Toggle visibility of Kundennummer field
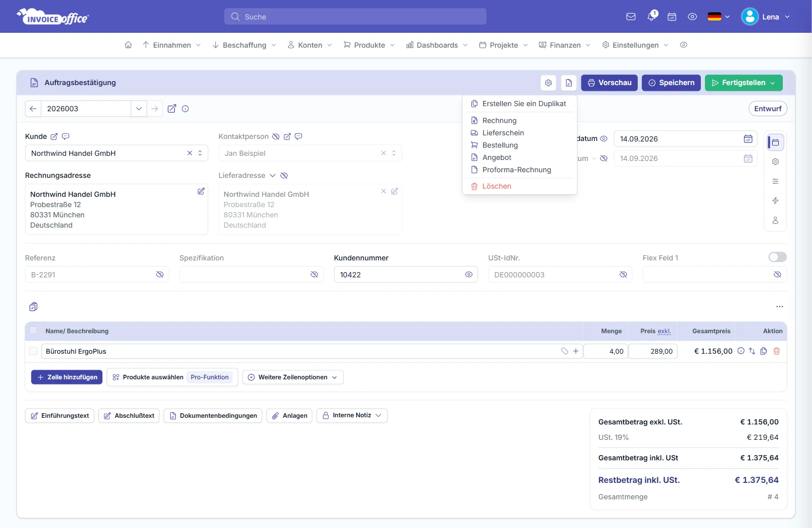Screen dimensions: 812x528 469,275
